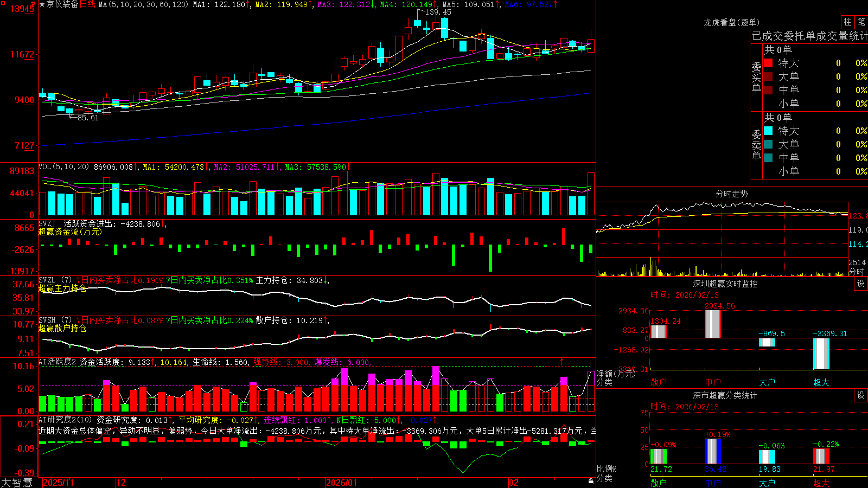Click the -3369.31 超大 bar in realtime monitor

coord(821,354)
